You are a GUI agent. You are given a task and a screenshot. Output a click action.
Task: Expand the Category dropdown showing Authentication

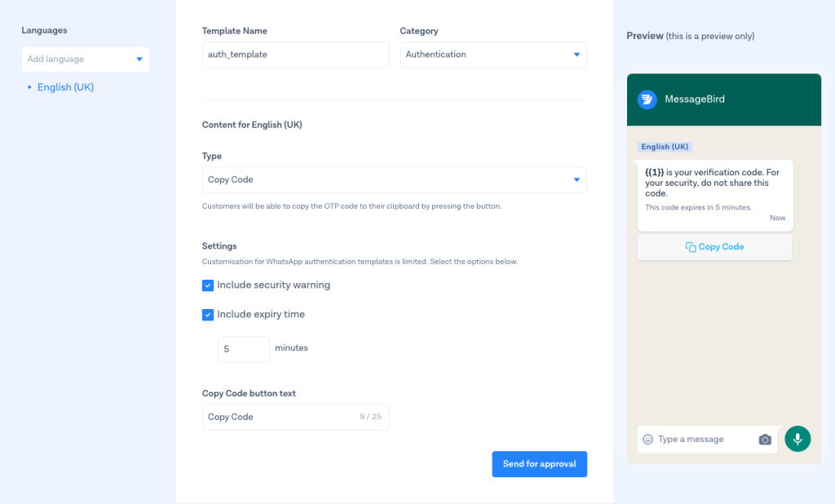click(493, 55)
